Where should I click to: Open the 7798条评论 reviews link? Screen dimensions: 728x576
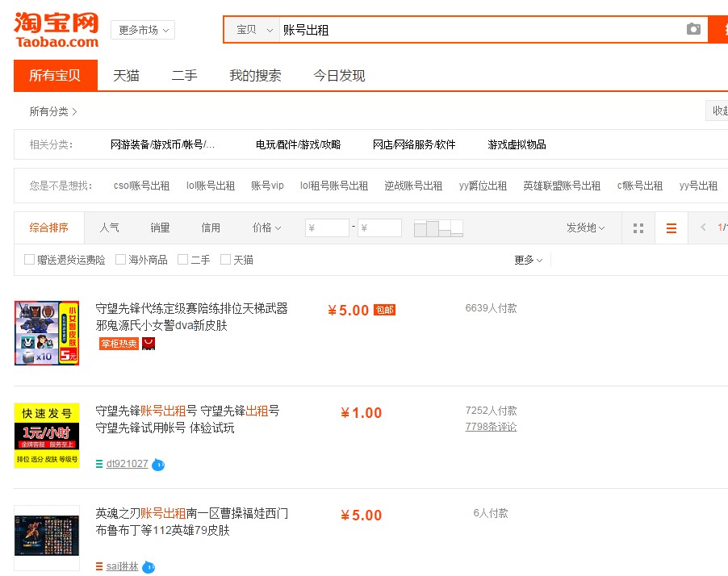(491, 427)
